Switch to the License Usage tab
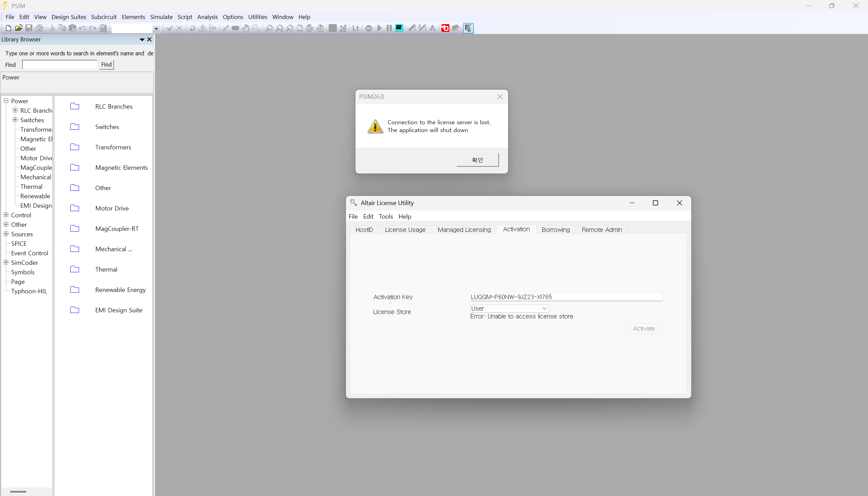 (405, 229)
